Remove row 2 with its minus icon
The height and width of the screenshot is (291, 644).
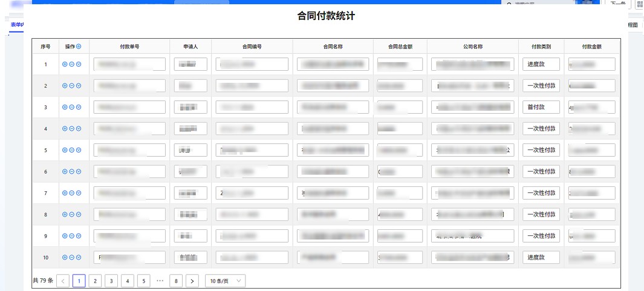[71, 86]
